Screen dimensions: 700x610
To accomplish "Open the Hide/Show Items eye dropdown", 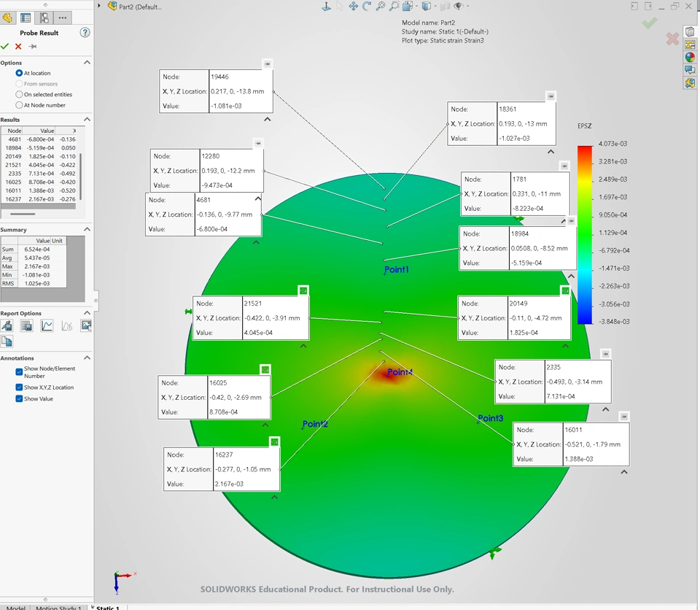I will [x=460, y=7].
